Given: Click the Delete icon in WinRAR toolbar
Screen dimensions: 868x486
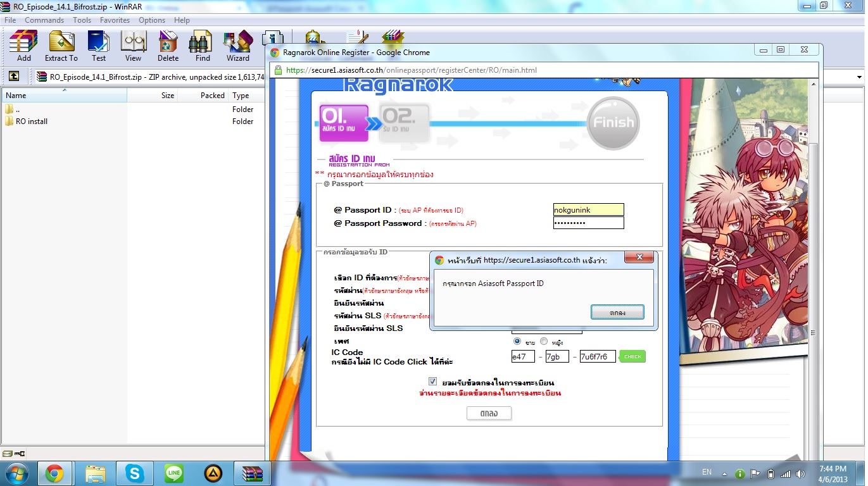Looking at the screenshot, I should (x=168, y=46).
